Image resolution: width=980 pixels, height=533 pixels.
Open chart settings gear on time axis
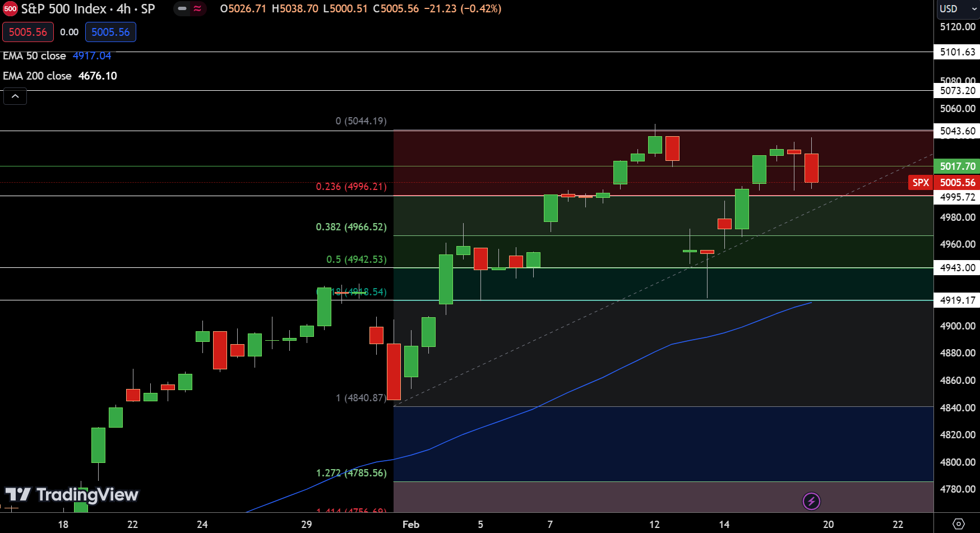[959, 524]
